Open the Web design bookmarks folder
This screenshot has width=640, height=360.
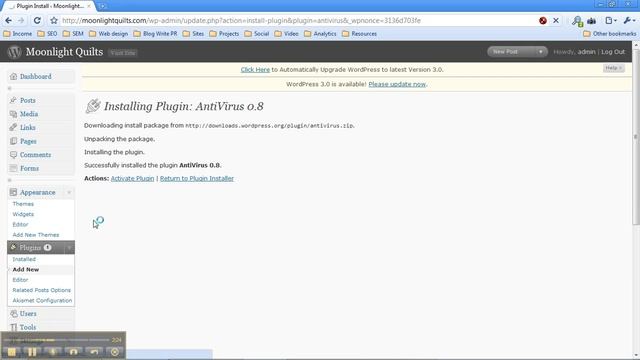(x=108, y=34)
